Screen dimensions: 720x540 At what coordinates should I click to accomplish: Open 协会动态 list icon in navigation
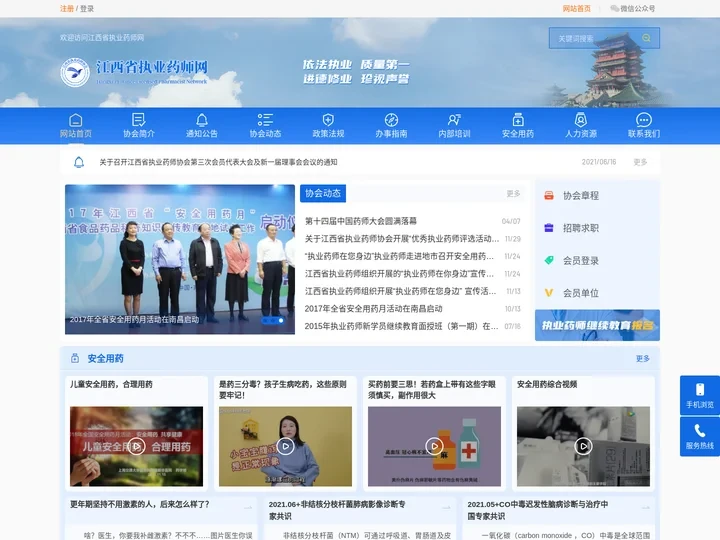[265, 120]
